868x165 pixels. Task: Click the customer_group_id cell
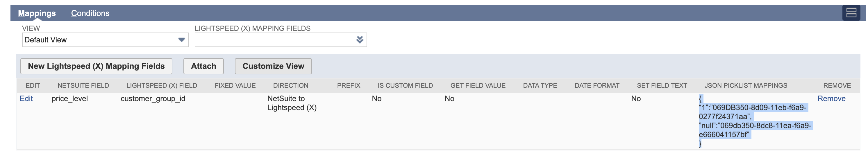click(153, 99)
